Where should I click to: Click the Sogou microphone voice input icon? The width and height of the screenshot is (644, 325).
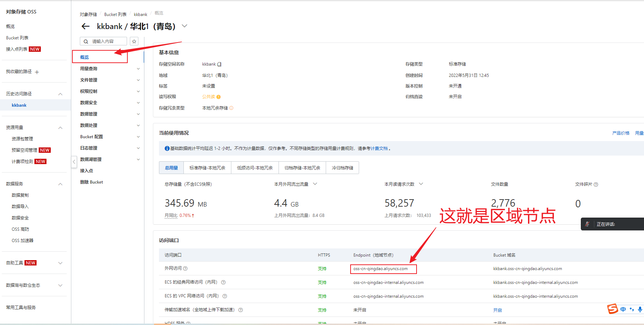point(640,309)
